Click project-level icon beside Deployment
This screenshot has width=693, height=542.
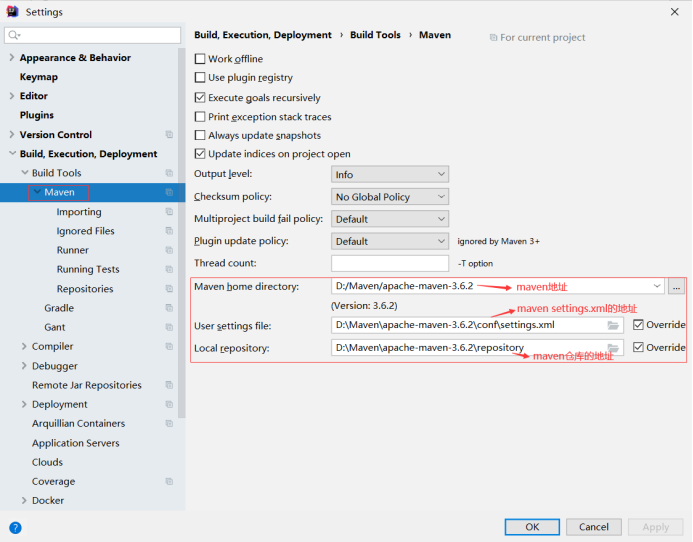[x=169, y=404]
